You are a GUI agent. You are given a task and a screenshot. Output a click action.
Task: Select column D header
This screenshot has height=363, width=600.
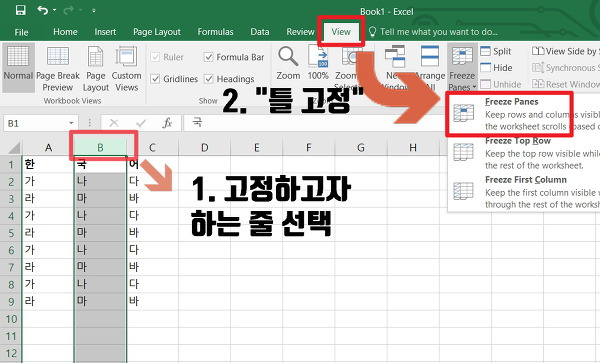point(205,147)
